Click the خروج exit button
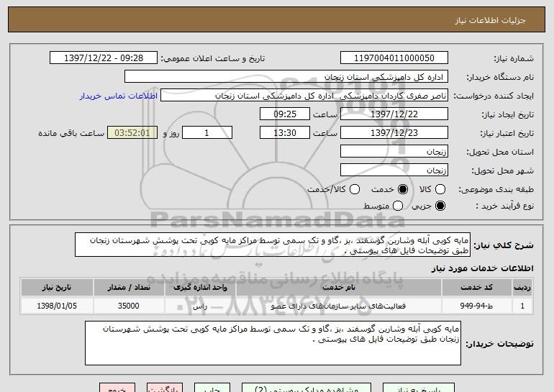This screenshot has height=392, width=554. (117, 388)
